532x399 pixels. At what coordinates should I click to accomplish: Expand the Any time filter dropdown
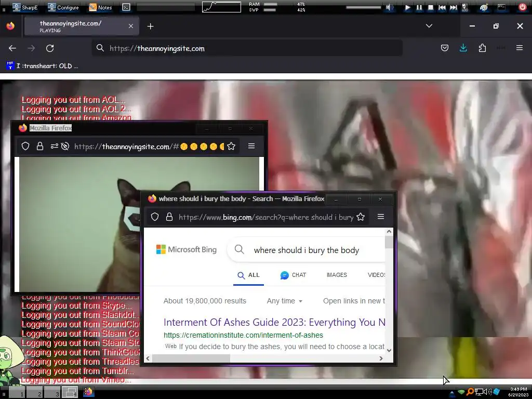284,301
